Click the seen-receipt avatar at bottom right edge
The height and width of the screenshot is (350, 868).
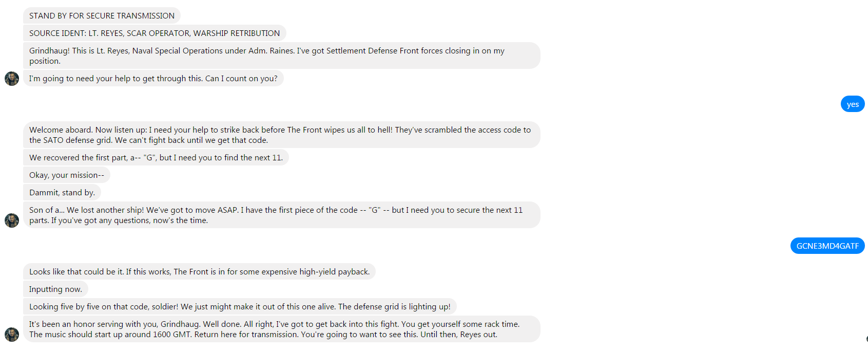tap(866, 339)
